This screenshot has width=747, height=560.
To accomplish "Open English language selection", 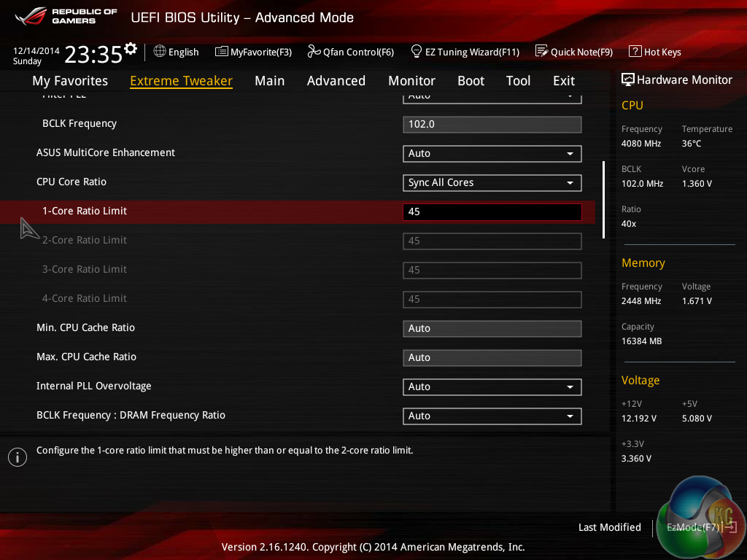I will 183,52.
